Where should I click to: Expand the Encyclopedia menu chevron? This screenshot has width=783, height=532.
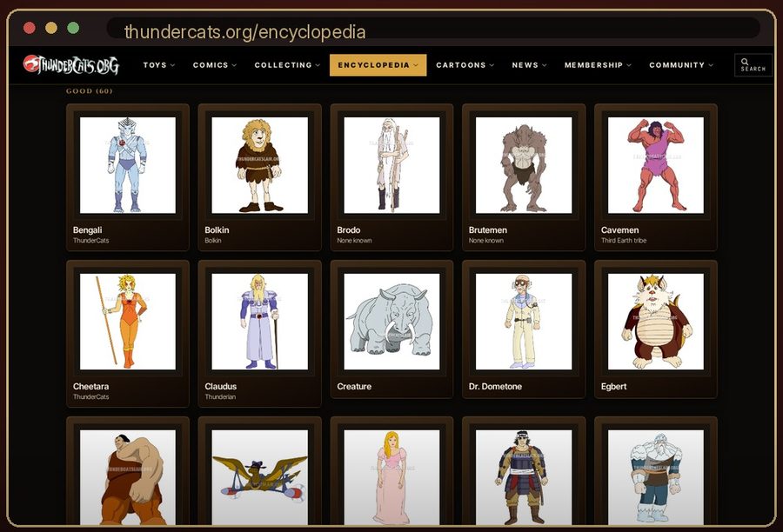[x=416, y=65]
